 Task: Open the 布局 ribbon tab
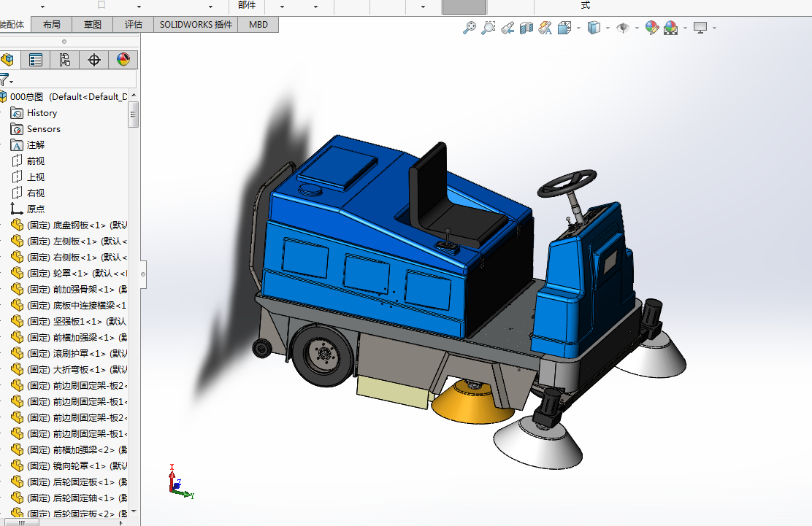(x=51, y=24)
